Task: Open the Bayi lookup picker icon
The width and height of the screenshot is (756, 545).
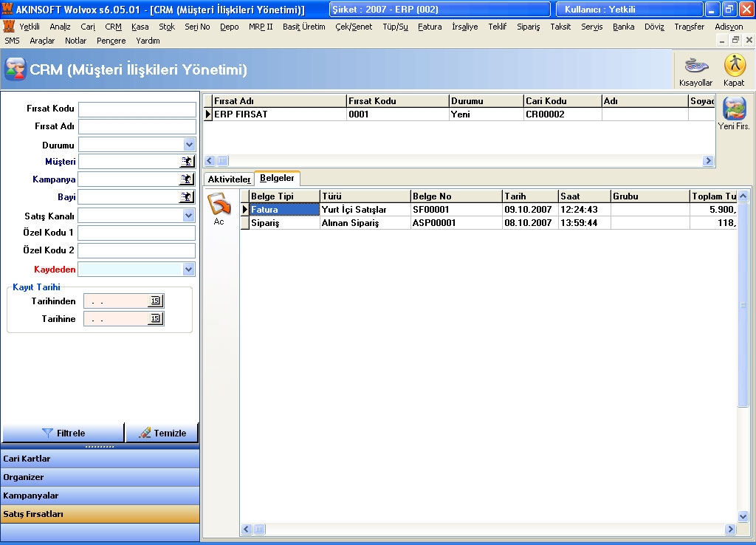Action: coord(187,196)
